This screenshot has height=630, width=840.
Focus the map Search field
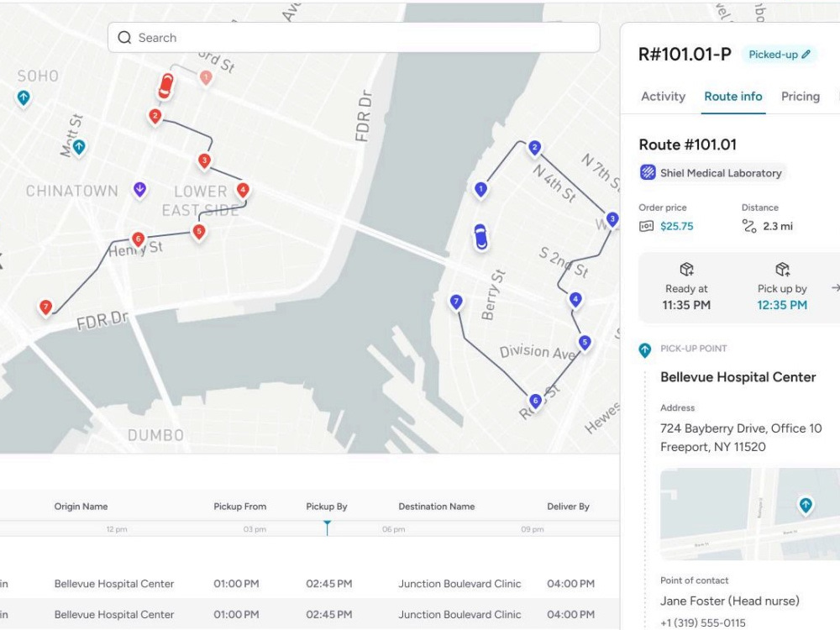pyautogui.click(x=354, y=38)
